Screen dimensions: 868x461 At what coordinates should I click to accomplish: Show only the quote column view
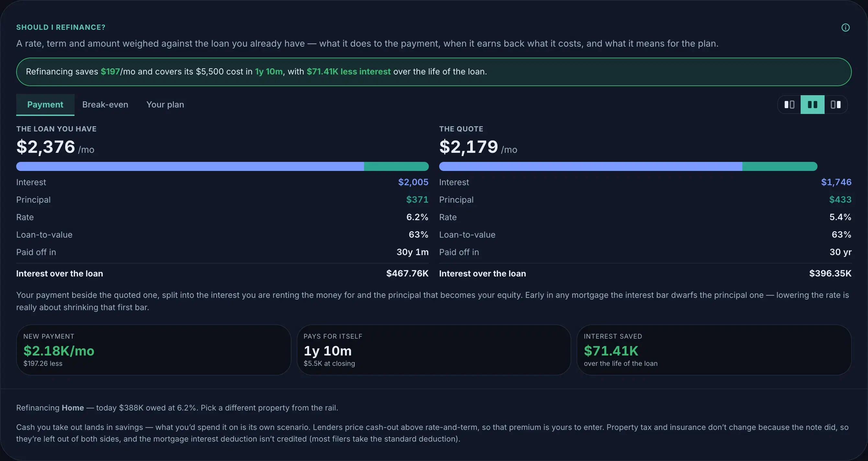836,105
